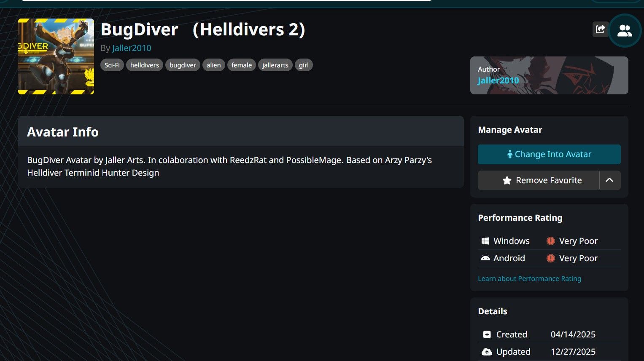
Task: Click the Details heading
Action: coord(493,311)
